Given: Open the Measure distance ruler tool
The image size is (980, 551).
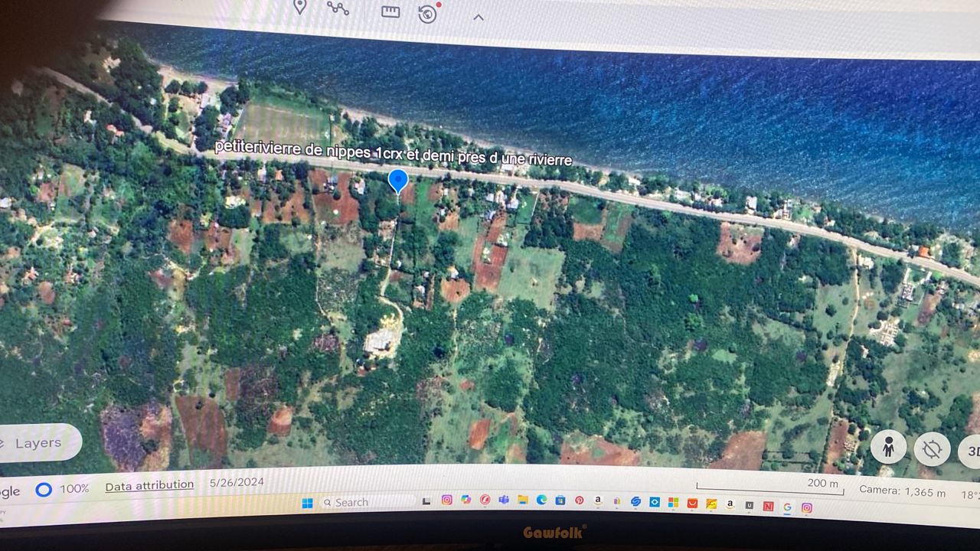Looking at the screenshot, I should (x=390, y=11).
